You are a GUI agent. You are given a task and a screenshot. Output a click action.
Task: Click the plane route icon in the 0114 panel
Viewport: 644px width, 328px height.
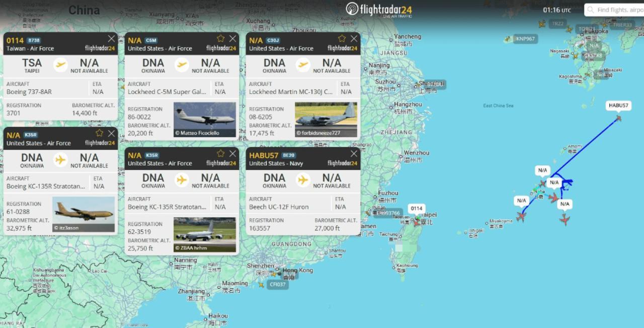[60, 65]
